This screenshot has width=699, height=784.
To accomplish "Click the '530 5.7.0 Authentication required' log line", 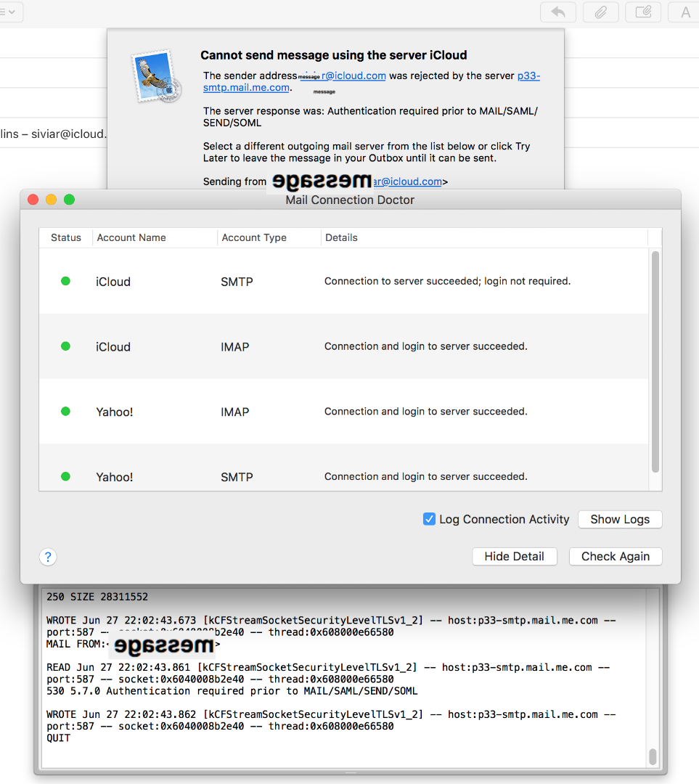I will pos(232,691).
